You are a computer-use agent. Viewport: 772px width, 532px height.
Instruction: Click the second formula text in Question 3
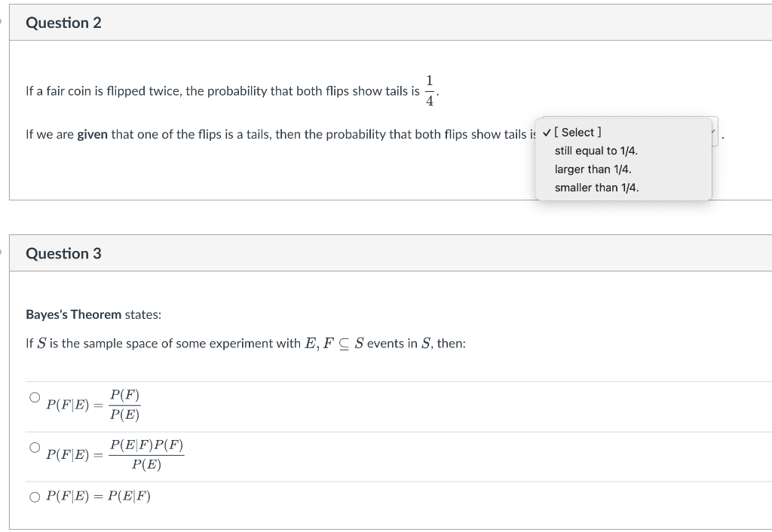116,454
